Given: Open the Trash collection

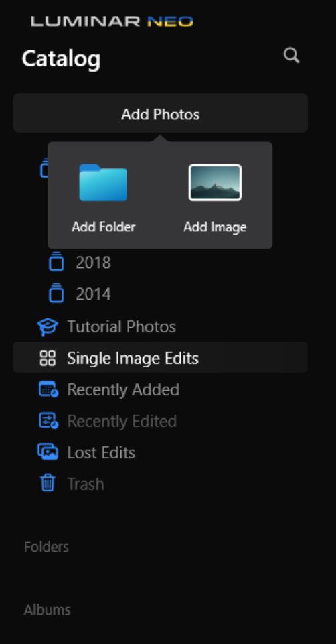Looking at the screenshot, I should pyautogui.click(x=85, y=484).
